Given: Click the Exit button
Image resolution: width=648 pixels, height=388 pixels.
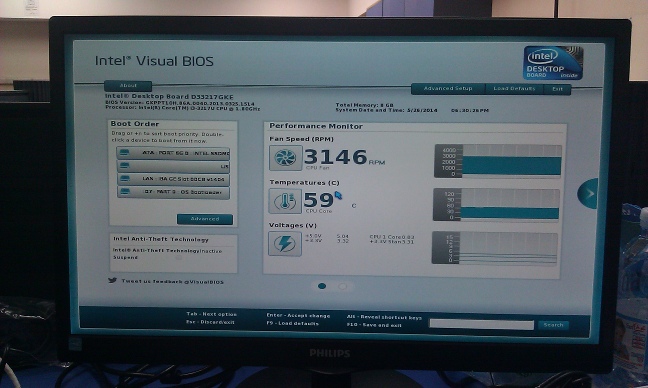Looking at the screenshot, I should click(557, 89).
